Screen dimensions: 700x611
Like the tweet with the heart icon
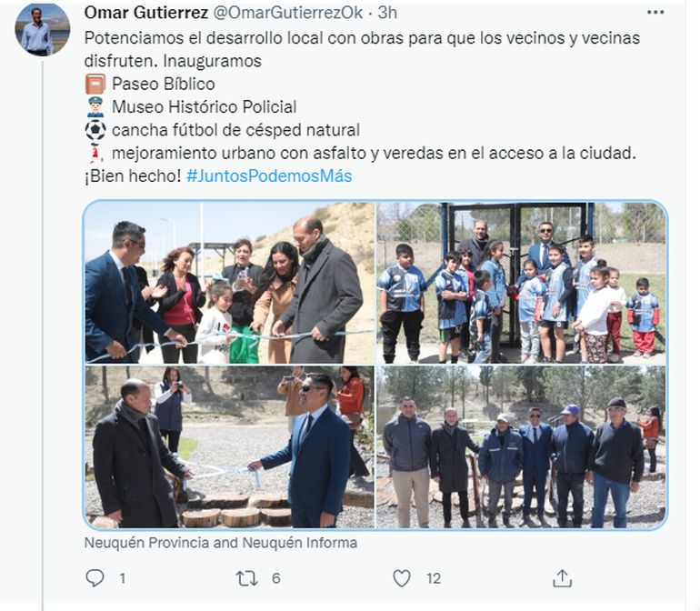[401, 578]
